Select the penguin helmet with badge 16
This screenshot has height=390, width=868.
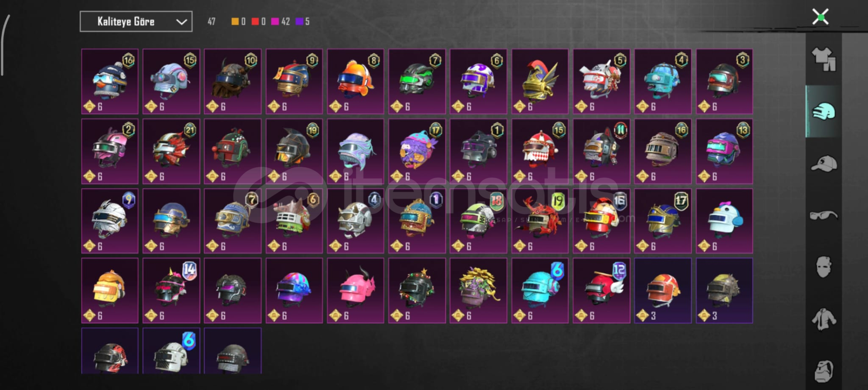coord(110,81)
